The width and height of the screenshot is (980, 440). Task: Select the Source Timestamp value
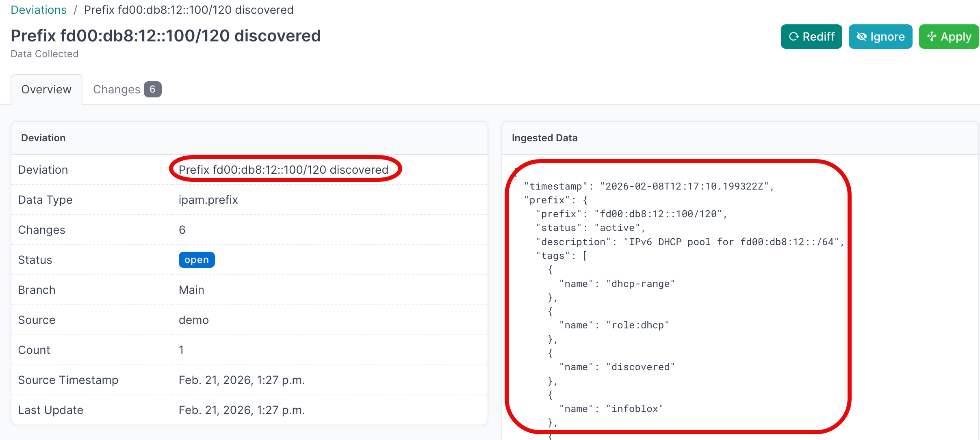click(x=242, y=380)
